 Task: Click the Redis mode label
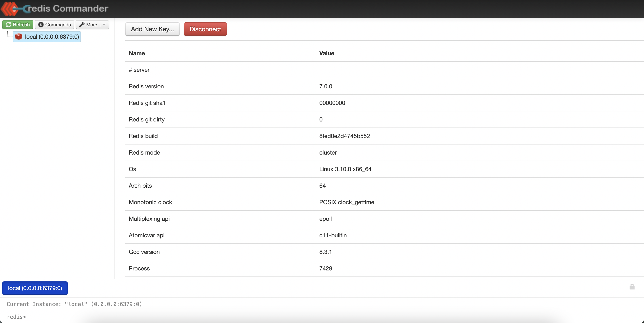[x=144, y=153]
